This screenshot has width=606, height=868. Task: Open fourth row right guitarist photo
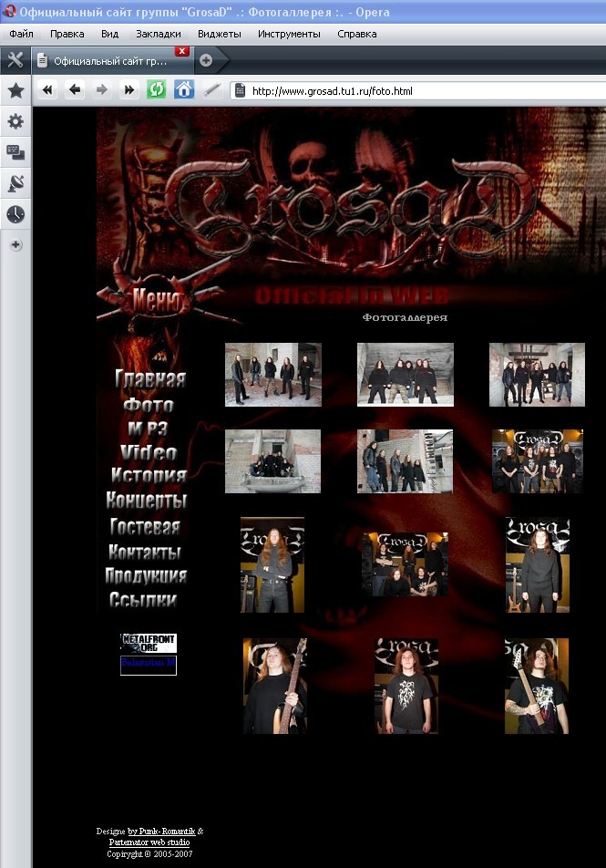click(537, 686)
